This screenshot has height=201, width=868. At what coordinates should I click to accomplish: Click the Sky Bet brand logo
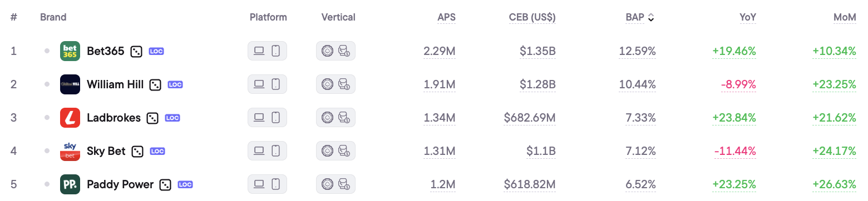(x=70, y=151)
